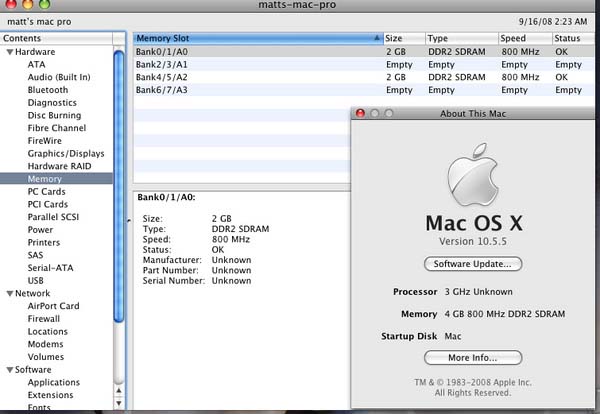600x414 pixels.
Task: Open the Serial-ATA hardware entry
Action: 50,268
